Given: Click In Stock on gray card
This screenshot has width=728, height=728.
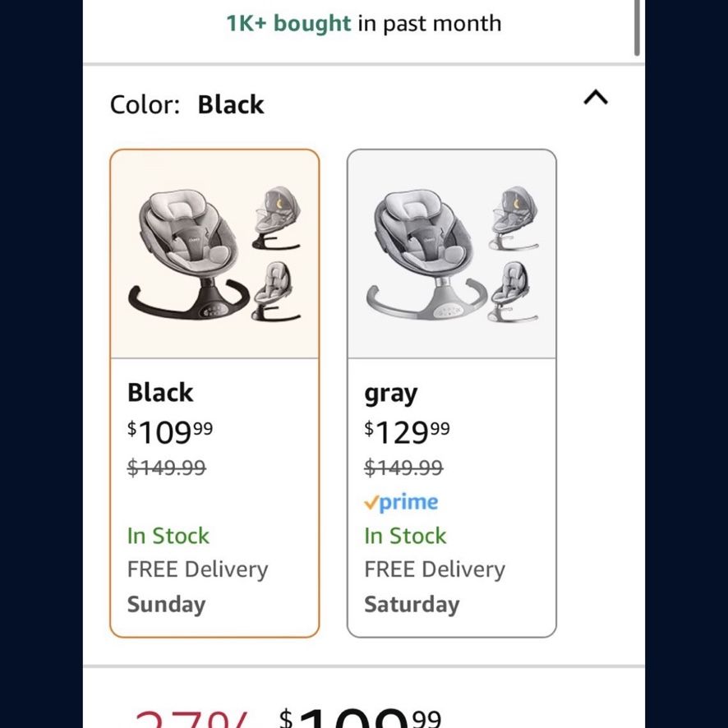Looking at the screenshot, I should tap(405, 536).
